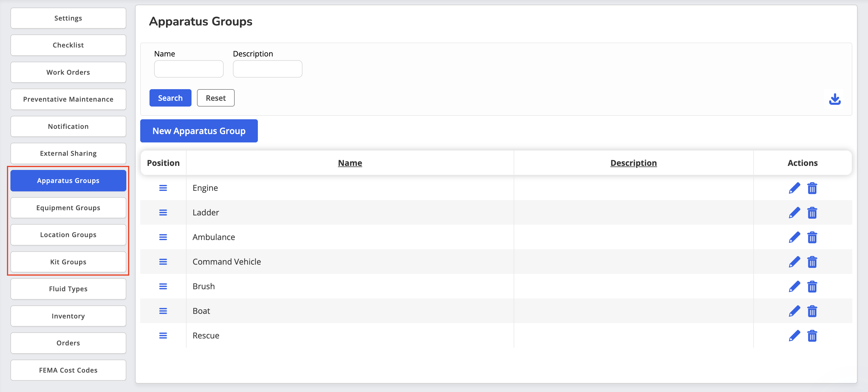Select the Command Vehicle name cell
The height and width of the screenshot is (392, 868).
coord(350,262)
